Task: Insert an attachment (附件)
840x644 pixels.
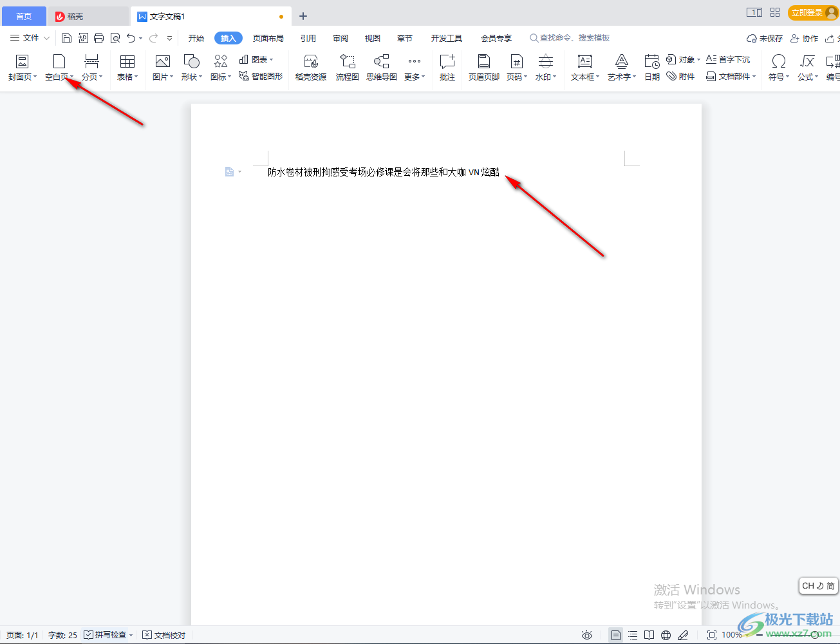Action: [x=681, y=76]
